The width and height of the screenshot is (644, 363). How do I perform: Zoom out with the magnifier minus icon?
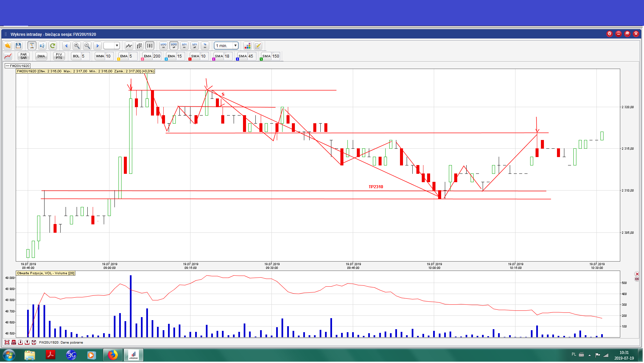pos(87,46)
